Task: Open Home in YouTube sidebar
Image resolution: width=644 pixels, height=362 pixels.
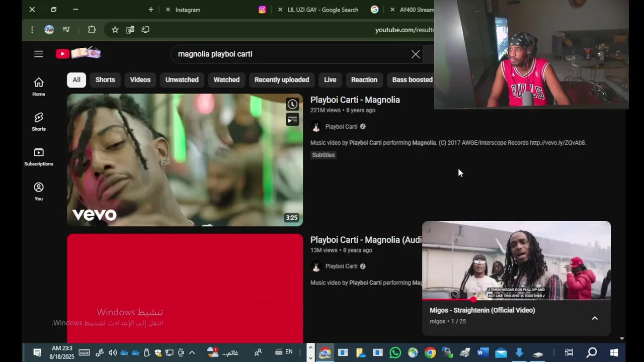Action: [39, 87]
